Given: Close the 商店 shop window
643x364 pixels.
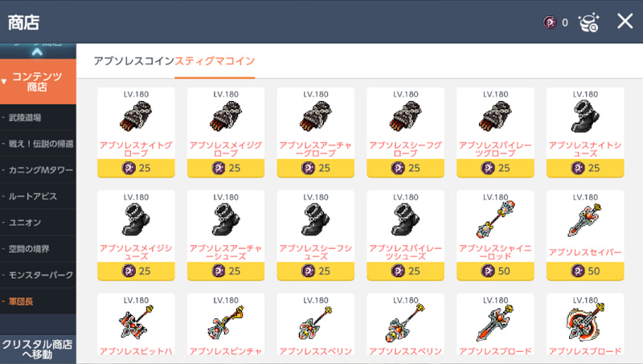Looking at the screenshot, I should [625, 21].
